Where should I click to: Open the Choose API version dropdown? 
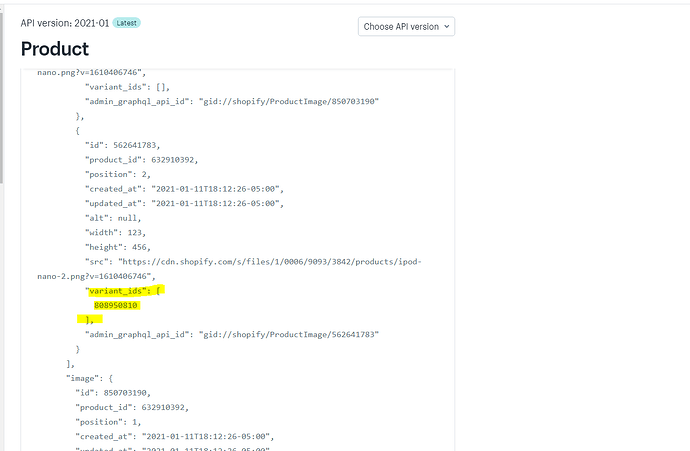click(x=406, y=26)
